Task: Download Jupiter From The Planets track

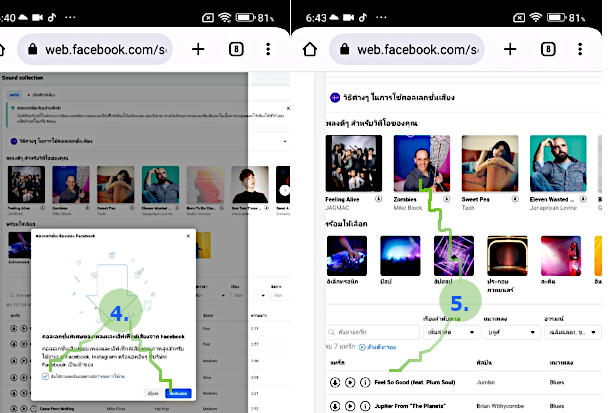Action: (x=335, y=406)
